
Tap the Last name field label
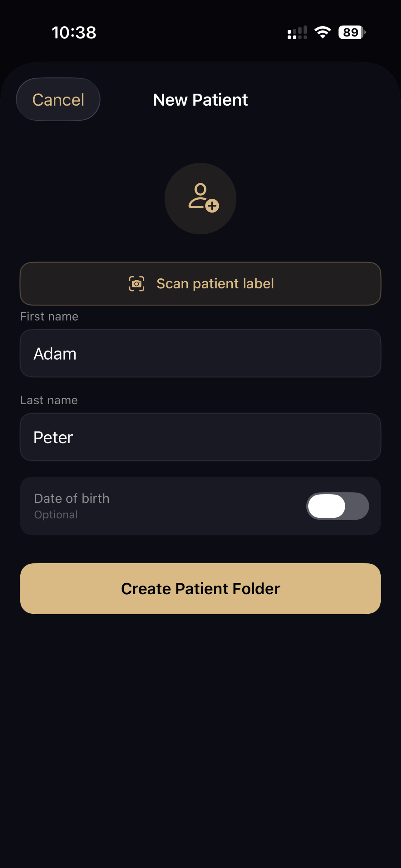[49, 400]
